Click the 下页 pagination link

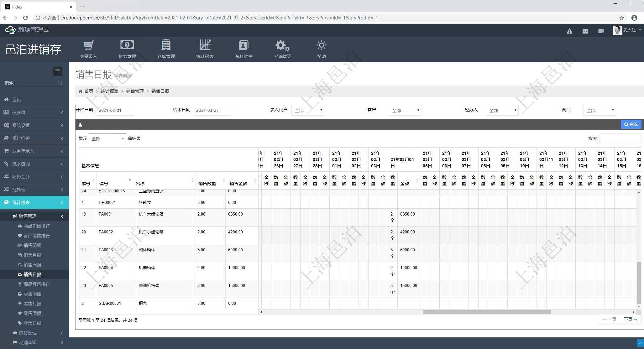(x=631, y=319)
